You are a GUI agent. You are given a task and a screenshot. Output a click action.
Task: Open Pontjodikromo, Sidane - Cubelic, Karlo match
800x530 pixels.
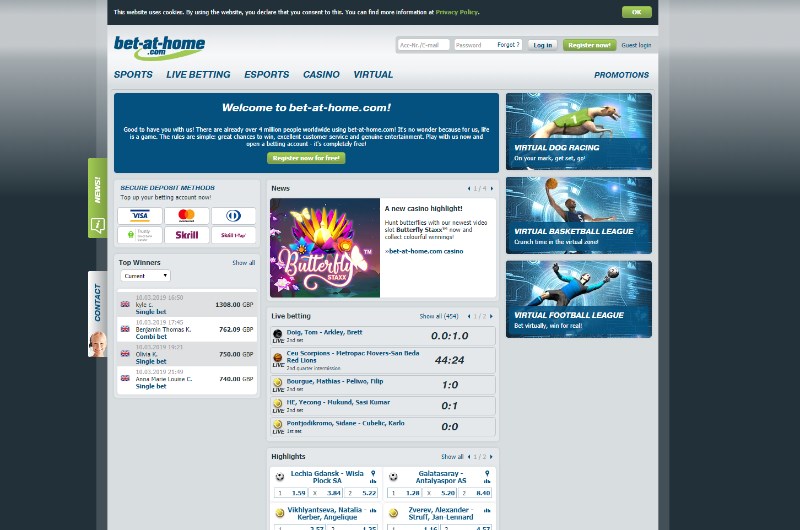tap(383, 426)
